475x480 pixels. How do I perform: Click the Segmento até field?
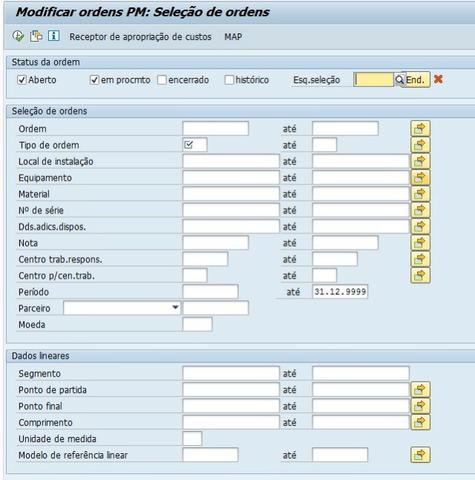coord(361,373)
